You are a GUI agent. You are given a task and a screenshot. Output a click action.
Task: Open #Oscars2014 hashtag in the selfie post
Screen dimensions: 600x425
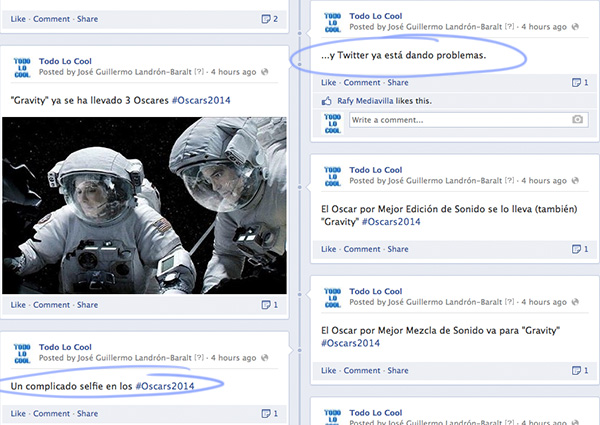165,386
